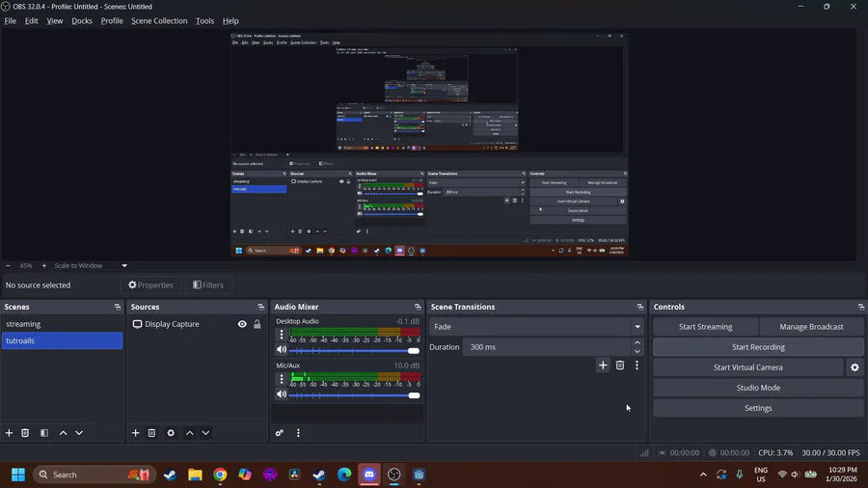This screenshot has height=488, width=868.
Task: Open the Mic/Aux three-dot options
Action: [x=282, y=378]
